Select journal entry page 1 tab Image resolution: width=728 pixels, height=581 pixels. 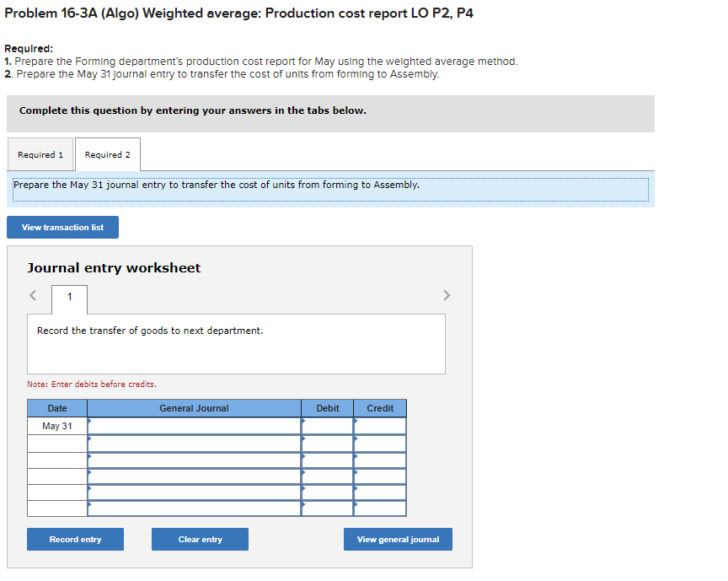[x=68, y=299]
